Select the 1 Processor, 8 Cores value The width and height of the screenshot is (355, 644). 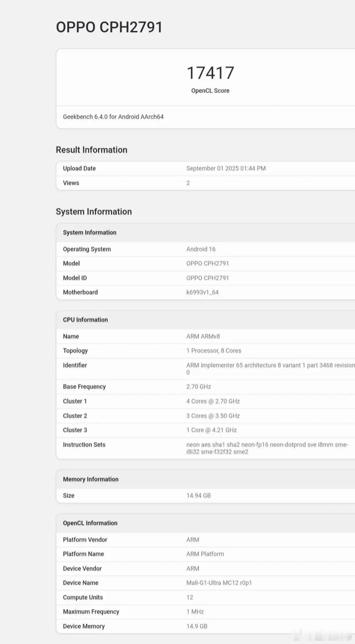[214, 351]
